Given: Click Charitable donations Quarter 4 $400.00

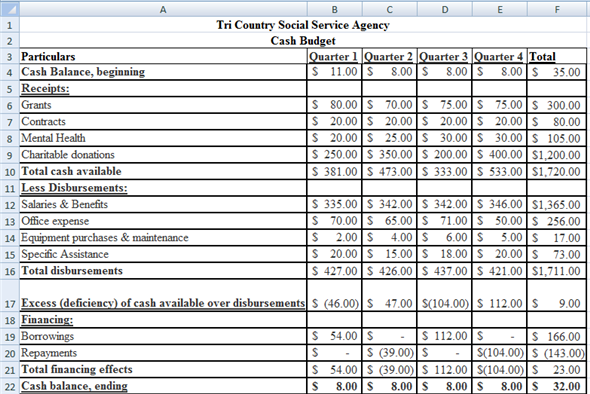Looking at the screenshot, I should (500, 155).
